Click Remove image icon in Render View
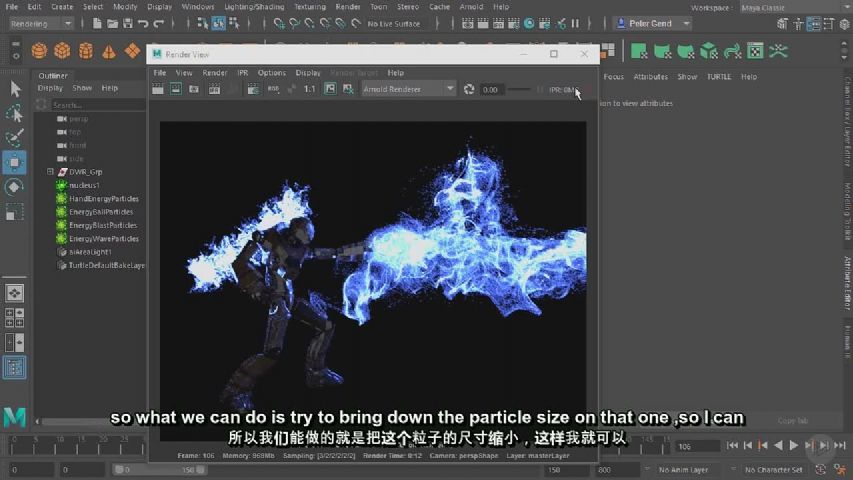Image resolution: width=853 pixels, height=480 pixels. pyautogui.click(x=348, y=89)
